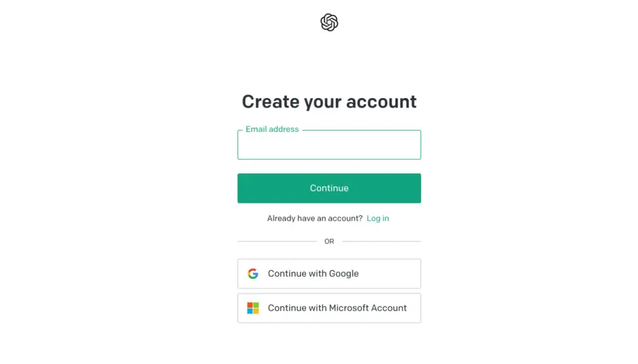
Task: Click the knot-shaped OpenAI emblem
Action: (328, 22)
